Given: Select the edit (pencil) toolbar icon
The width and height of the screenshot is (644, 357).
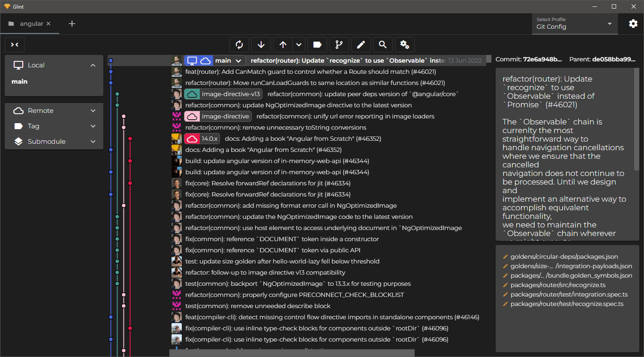Looking at the screenshot, I should (x=361, y=44).
